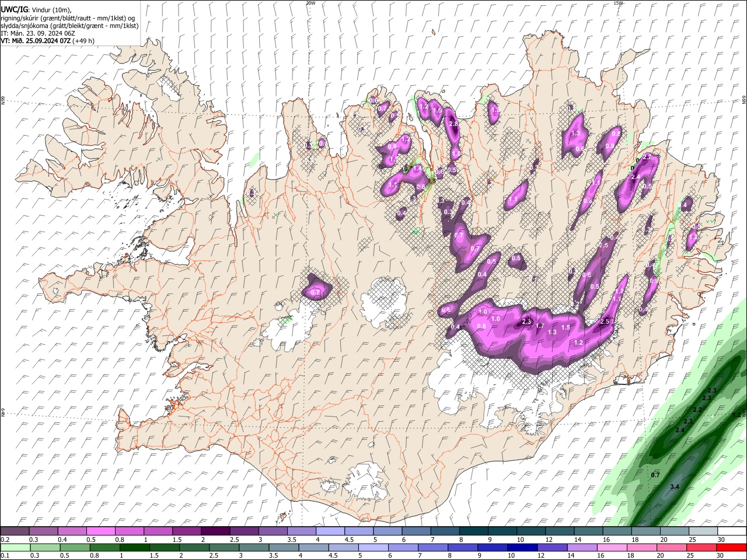Click upper legend swatch between 1 and 1.5
The width and height of the screenshot is (747, 560).
158,531
